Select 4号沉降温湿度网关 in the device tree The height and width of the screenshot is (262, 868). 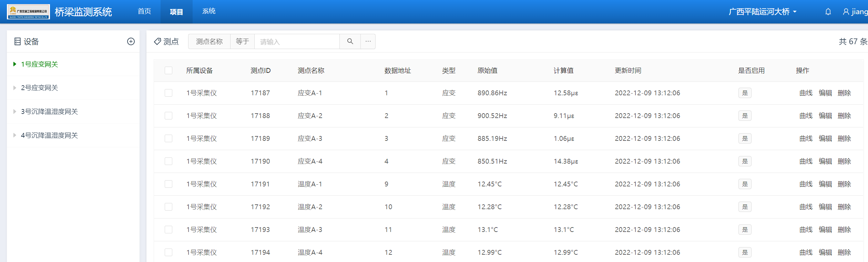pyautogui.click(x=49, y=135)
